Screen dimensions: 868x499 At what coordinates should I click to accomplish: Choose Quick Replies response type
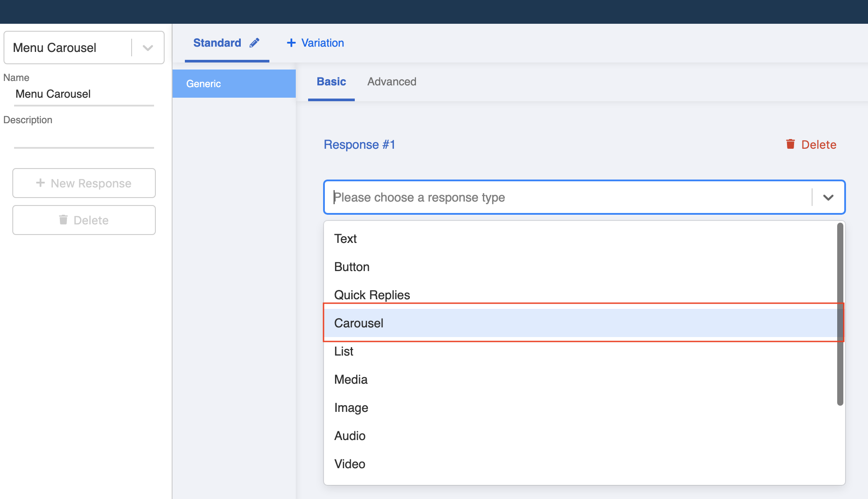372,295
